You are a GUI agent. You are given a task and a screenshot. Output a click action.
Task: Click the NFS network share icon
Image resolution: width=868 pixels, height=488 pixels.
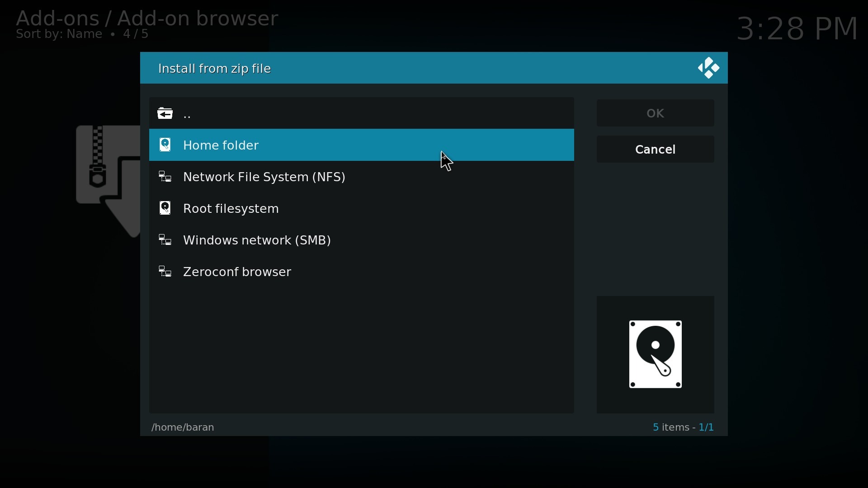tap(165, 178)
